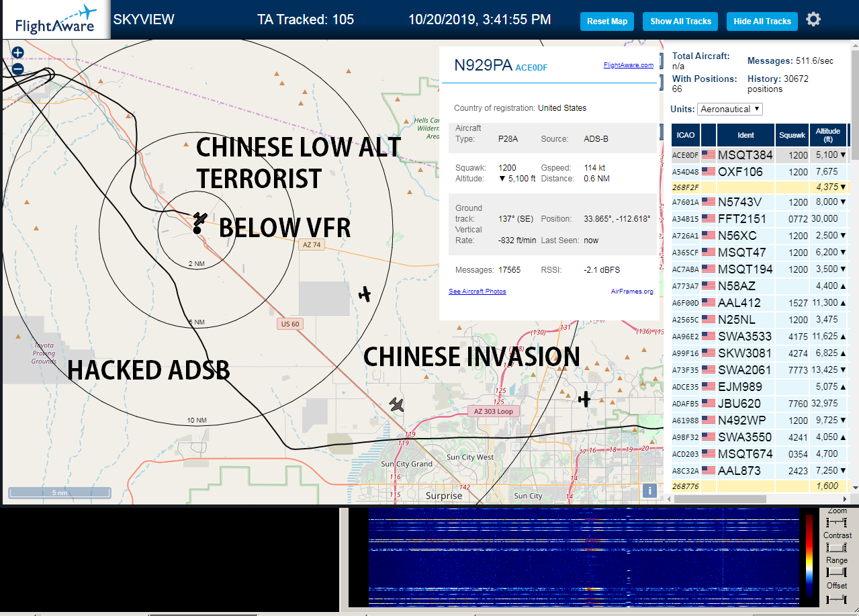The image size is (859, 616).
Task: Sort table by flag column header
Action: click(x=709, y=135)
